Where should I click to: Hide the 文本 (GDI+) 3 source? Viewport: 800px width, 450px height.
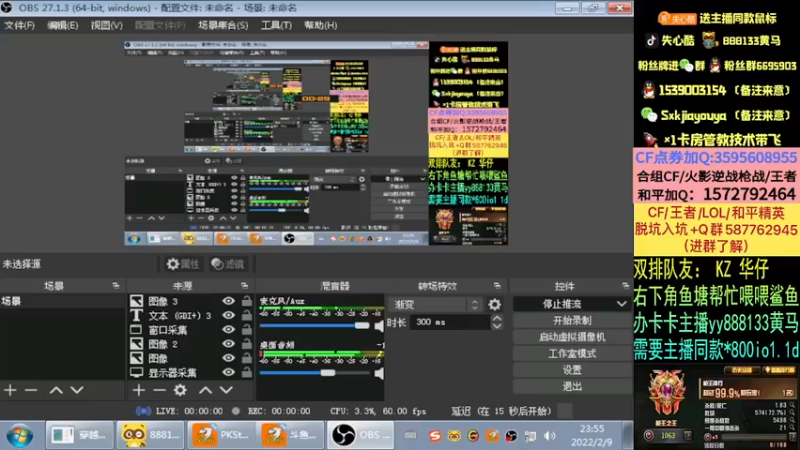tap(228, 315)
